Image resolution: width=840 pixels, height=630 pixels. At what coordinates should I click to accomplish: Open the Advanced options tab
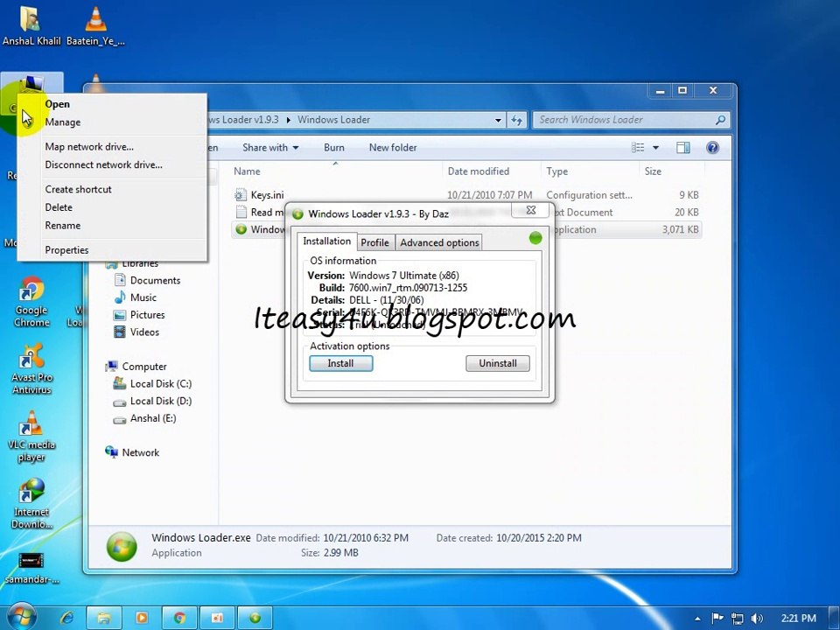click(439, 242)
